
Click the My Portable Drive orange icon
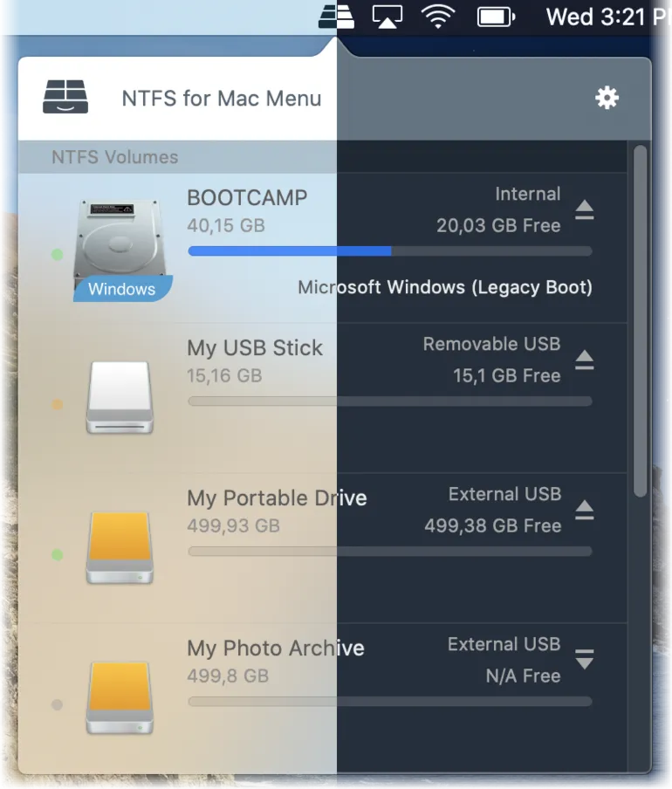(120, 547)
